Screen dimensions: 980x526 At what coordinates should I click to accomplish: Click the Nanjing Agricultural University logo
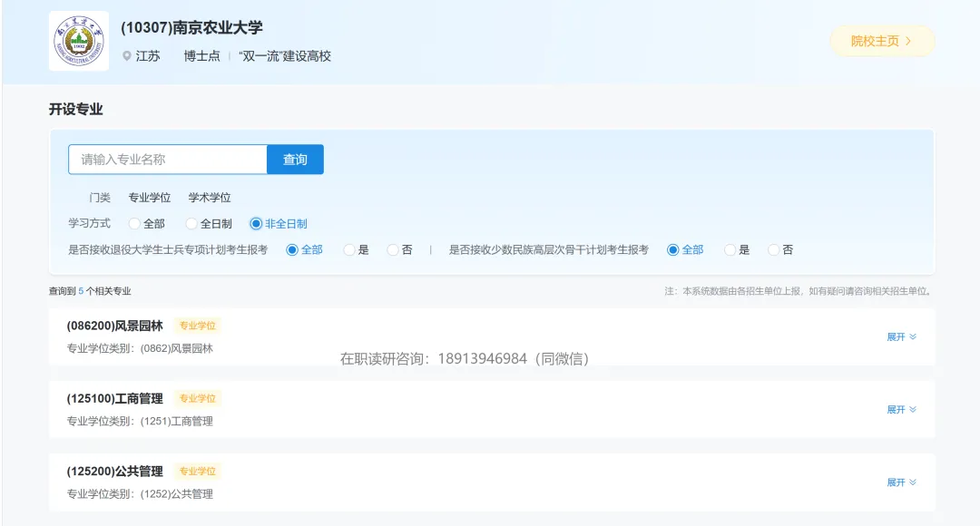79,41
